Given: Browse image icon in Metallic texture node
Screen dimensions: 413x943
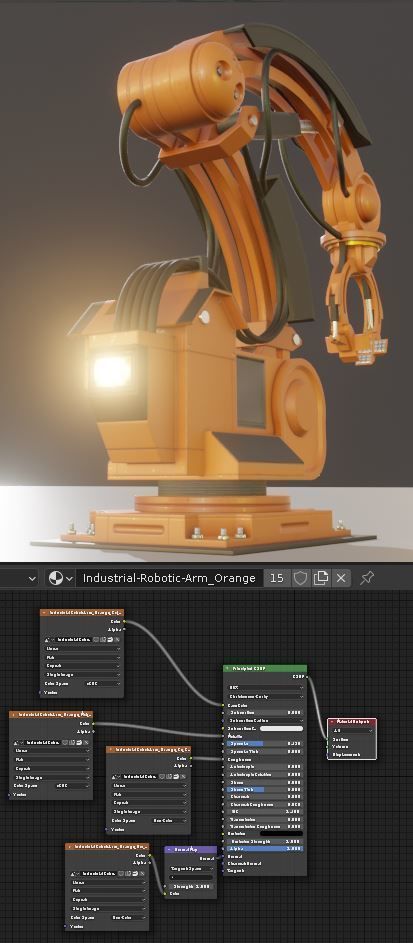Looking at the screenshot, I should tap(19, 742).
